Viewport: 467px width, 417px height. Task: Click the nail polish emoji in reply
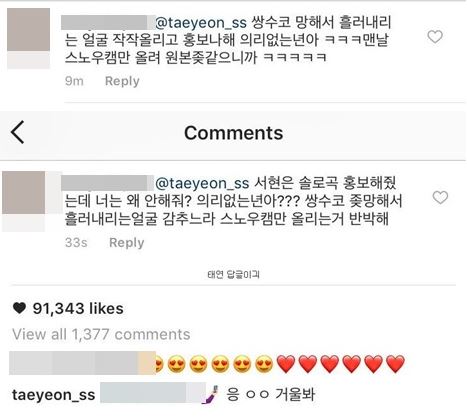[211, 394]
